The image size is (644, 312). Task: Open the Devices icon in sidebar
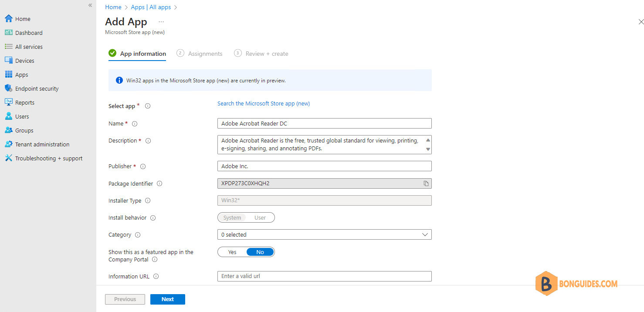click(8, 61)
